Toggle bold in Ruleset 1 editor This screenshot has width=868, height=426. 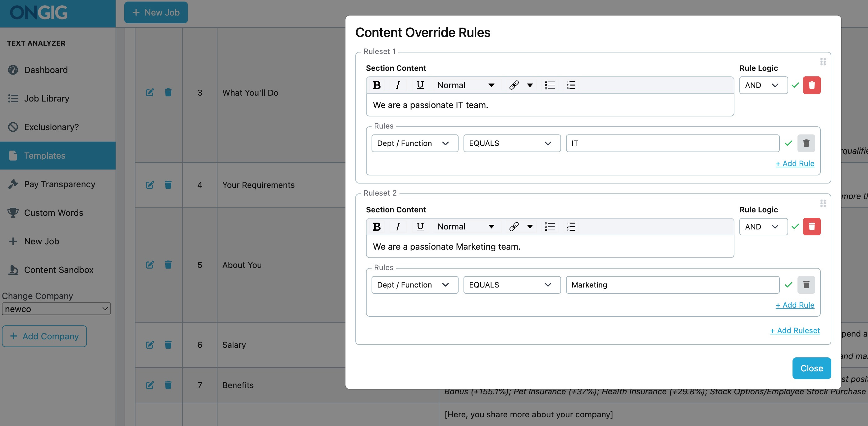[x=377, y=85]
